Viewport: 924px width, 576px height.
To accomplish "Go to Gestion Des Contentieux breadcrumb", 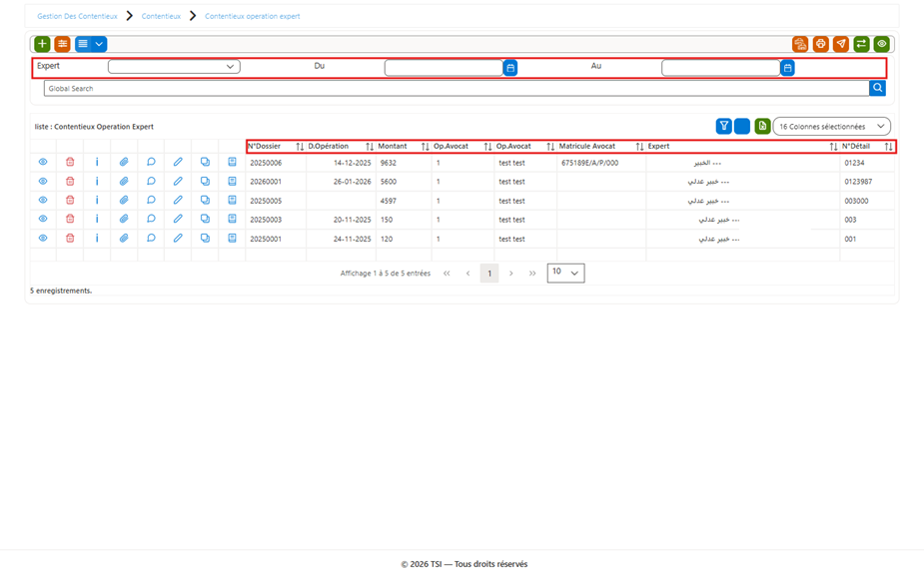I will (77, 16).
